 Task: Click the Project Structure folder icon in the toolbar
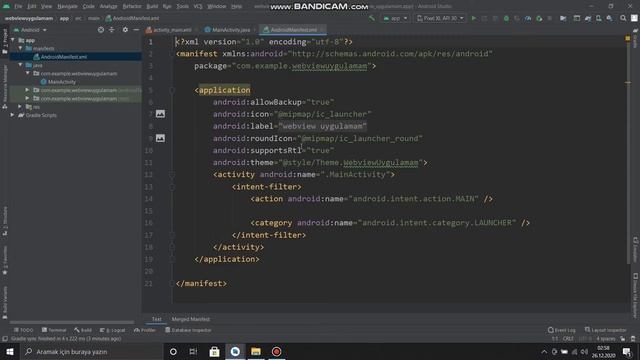[563, 18]
